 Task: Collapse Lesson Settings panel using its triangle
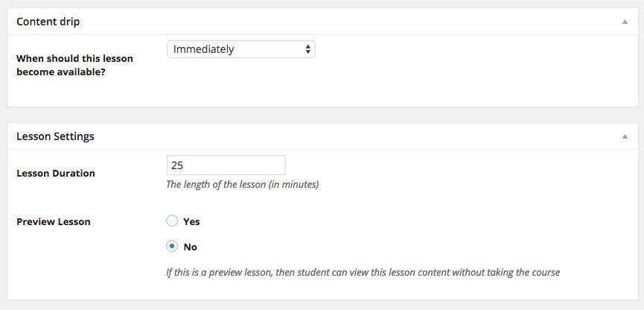coord(625,136)
